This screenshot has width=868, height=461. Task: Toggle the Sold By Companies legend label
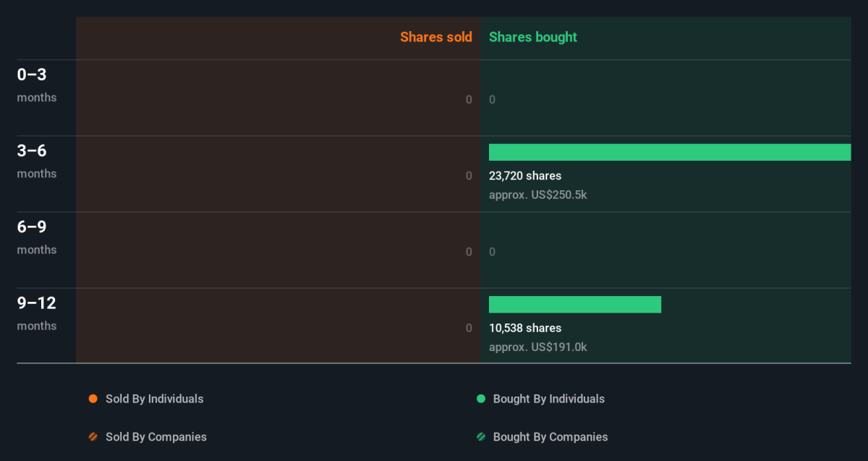pyautogui.click(x=156, y=437)
